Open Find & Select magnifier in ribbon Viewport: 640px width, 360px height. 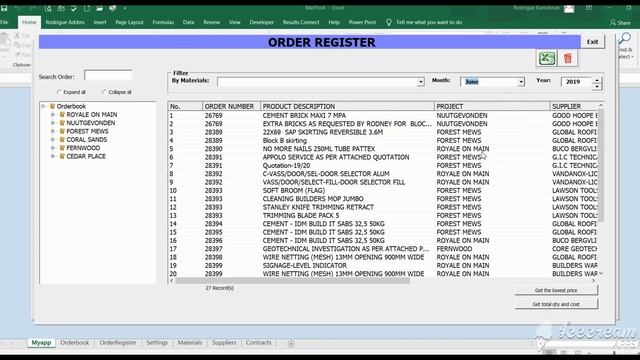pos(625,39)
